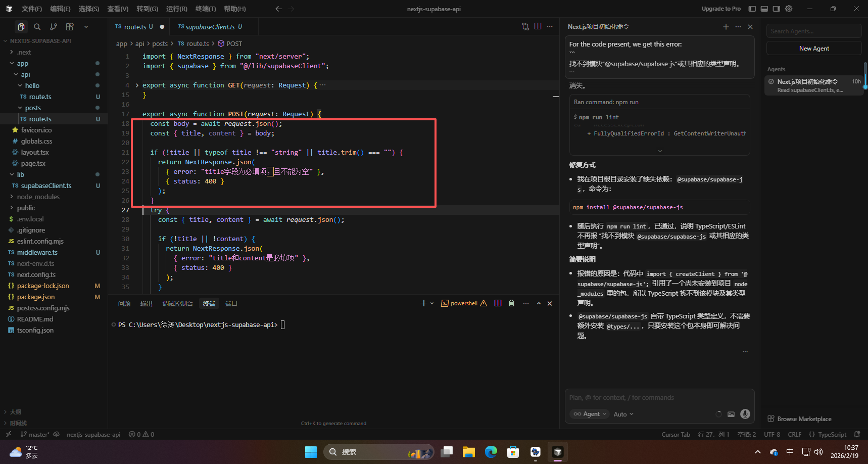Start a new chat with plus icon
Screen dimensions: 868x464
click(x=726, y=27)
